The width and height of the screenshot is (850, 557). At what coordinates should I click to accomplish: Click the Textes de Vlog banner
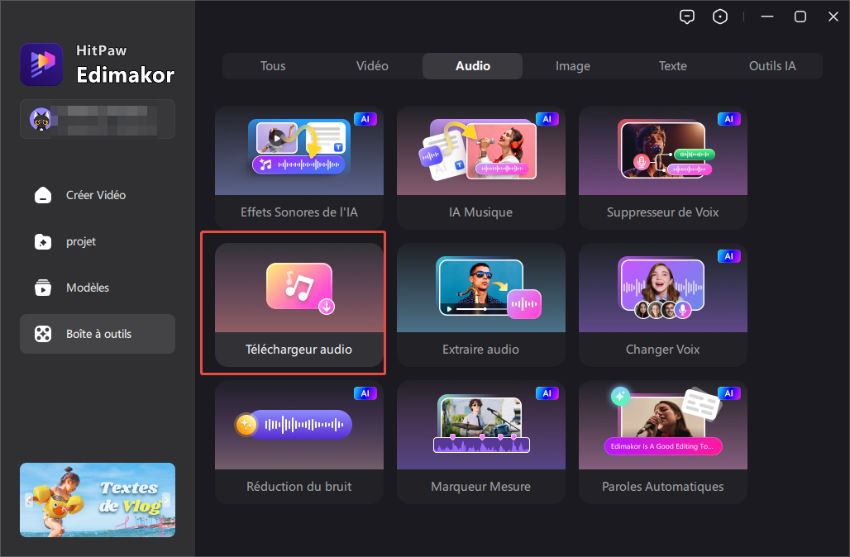[x=97, y=499]
